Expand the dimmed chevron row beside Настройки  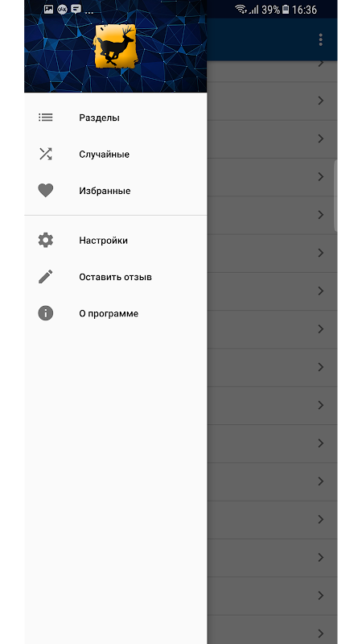(x=272, y=253)
